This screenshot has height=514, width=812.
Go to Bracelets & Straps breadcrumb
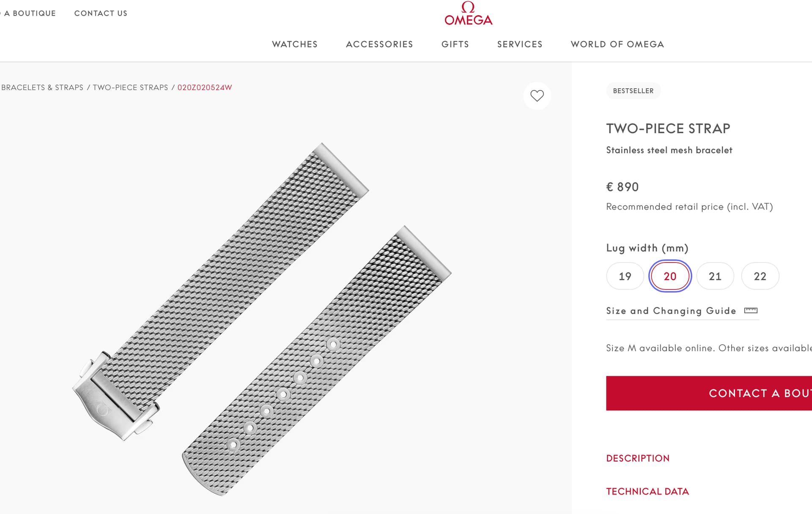tap(42, 87)
